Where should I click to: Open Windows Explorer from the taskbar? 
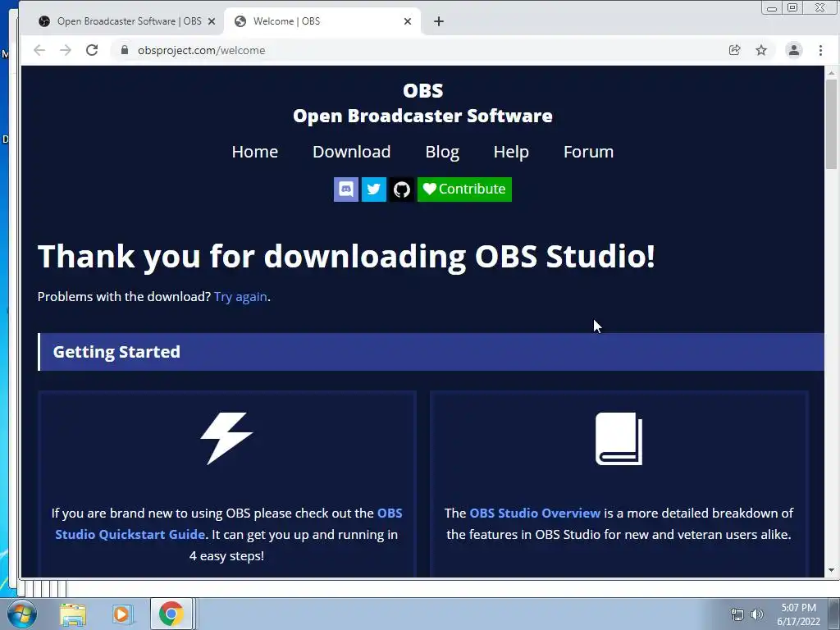click(x=73, y=614)
